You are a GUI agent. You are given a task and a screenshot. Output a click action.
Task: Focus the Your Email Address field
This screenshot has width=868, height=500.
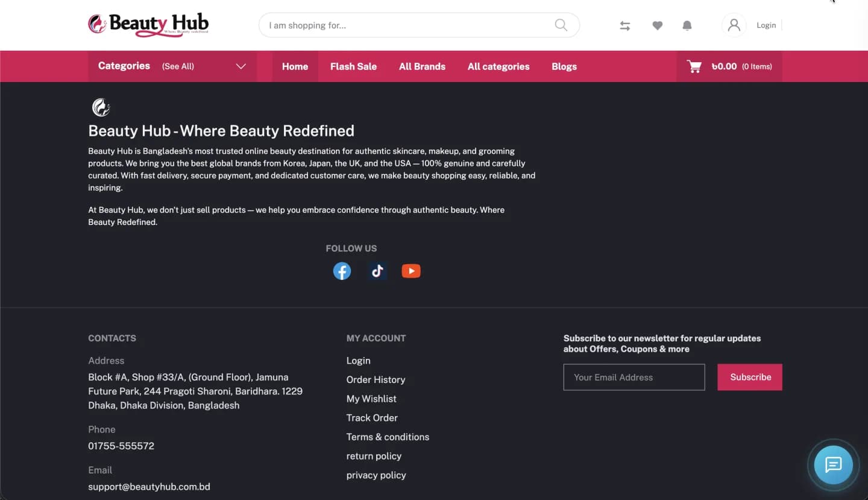(634, 377)
